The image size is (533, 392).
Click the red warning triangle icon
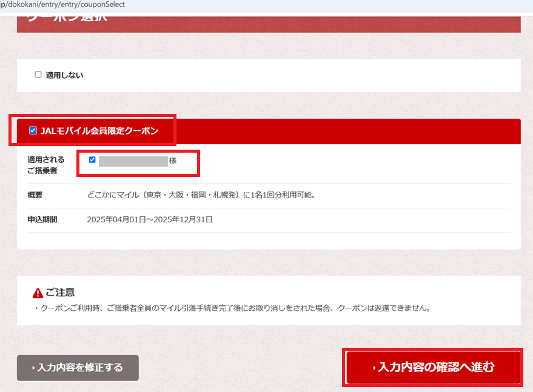pyautogui.click(x=38, y=293)
